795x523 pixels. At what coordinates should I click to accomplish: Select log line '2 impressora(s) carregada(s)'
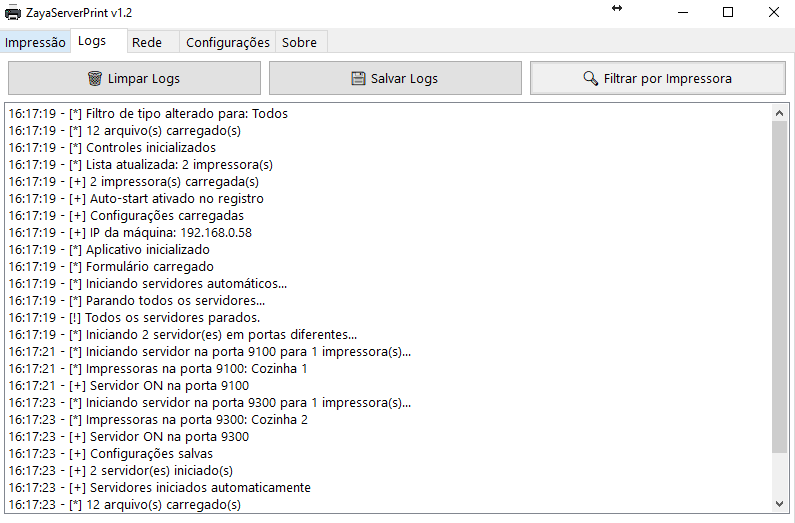133,181
